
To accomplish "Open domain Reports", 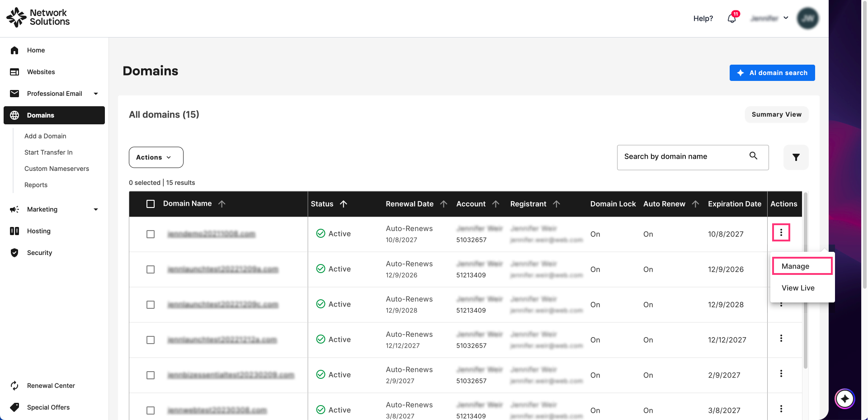I will [x=36, y=185].
